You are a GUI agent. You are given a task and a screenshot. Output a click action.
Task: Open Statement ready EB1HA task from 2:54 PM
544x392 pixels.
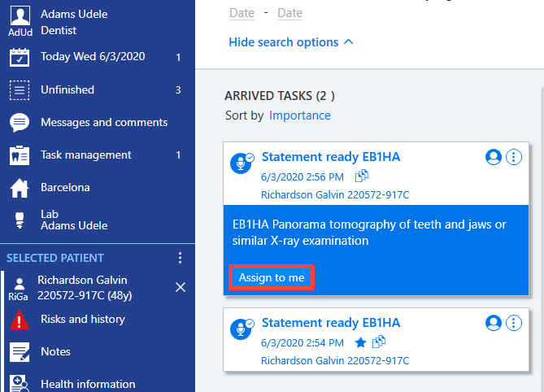331,323
